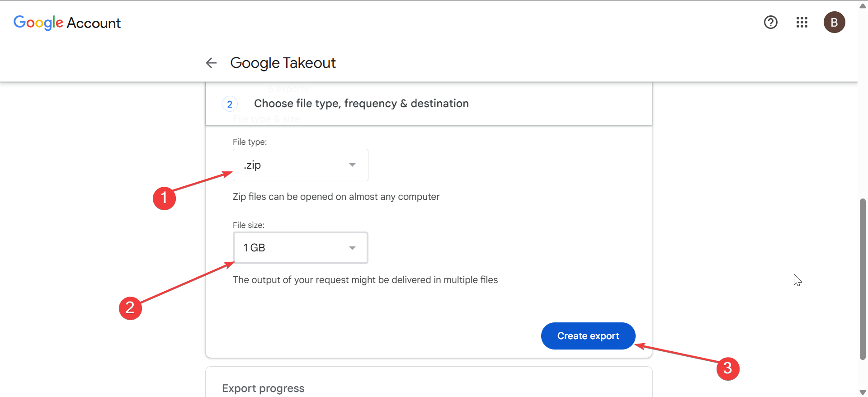Click the scrollbar's down arrow
This screenshot has width=868, height=397.
pos(863,392)
